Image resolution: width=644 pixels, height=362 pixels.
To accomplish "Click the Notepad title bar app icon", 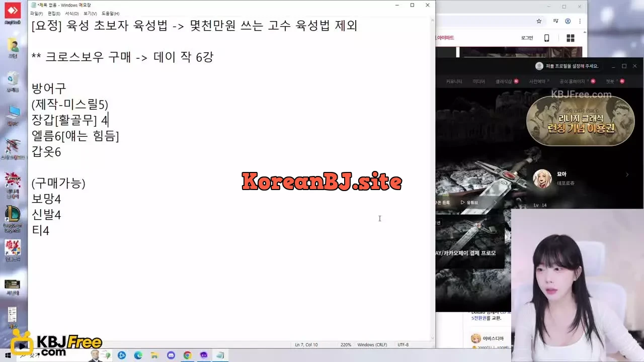I will 33,5.
